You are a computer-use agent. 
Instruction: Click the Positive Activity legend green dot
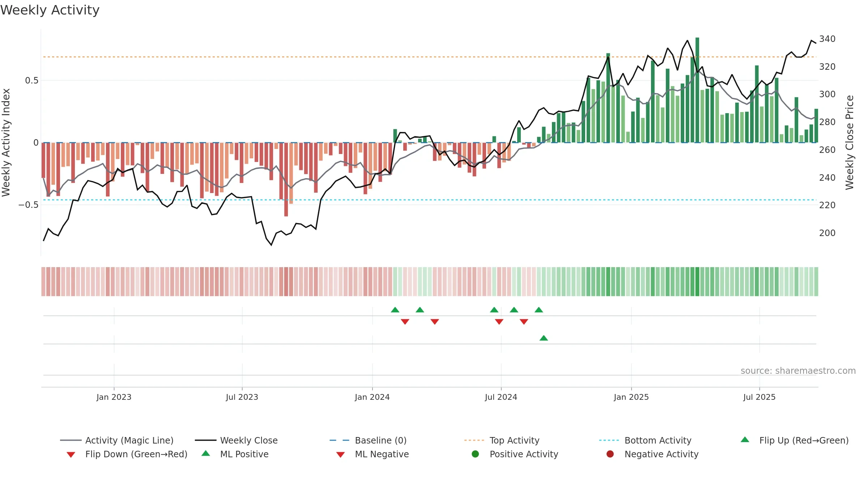[x=475, y=454]
